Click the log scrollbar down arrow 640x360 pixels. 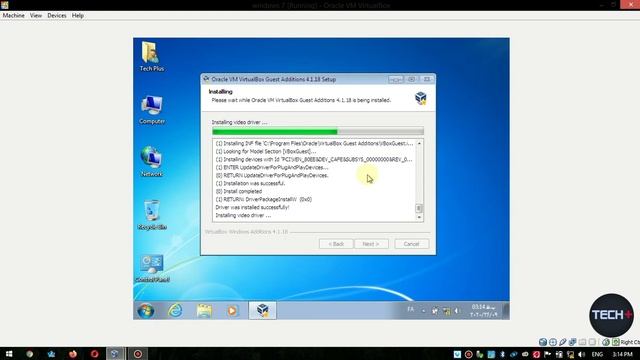[419, 217]
